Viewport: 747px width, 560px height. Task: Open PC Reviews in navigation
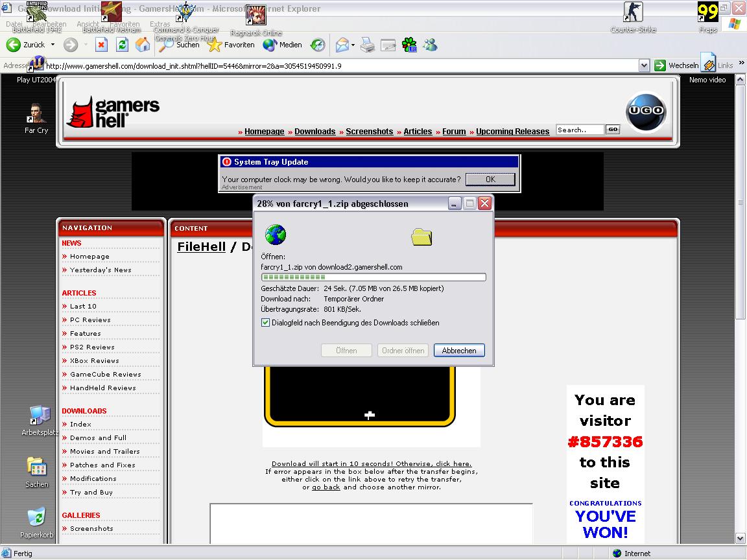(x=90, y=320)
